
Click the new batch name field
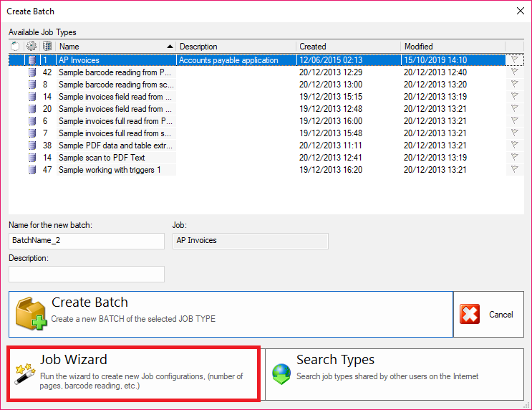tap(87, 241)
